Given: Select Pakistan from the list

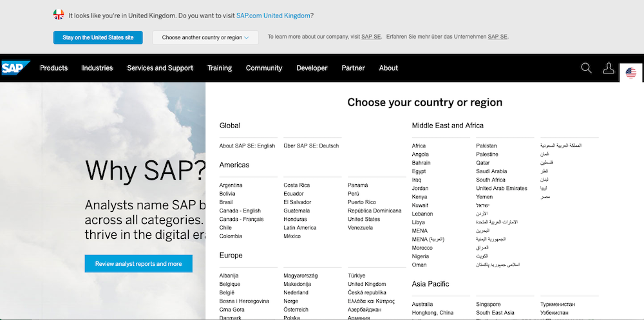Looking at the screenshot, I should tap(486, 146).
